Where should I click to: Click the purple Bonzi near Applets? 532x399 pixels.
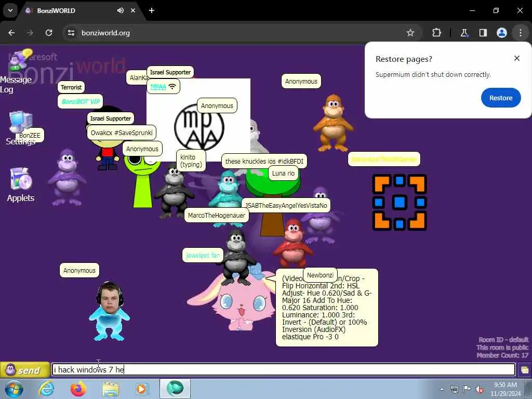click(67, 178)
